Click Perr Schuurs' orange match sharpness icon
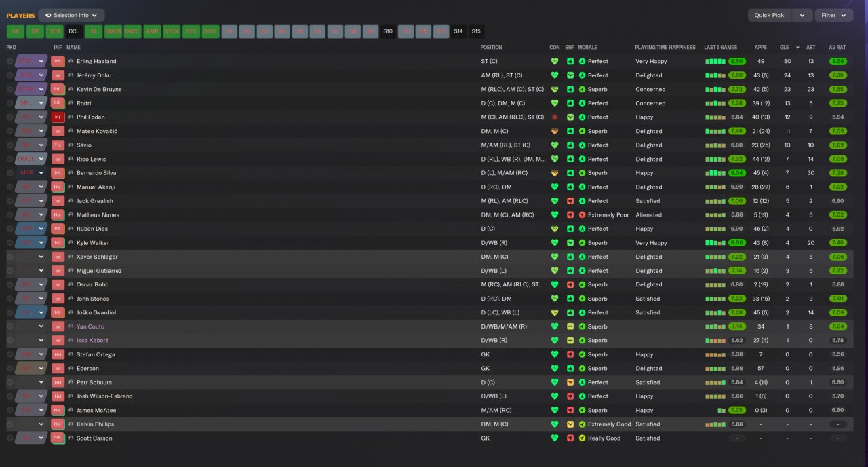 (570, 382)
